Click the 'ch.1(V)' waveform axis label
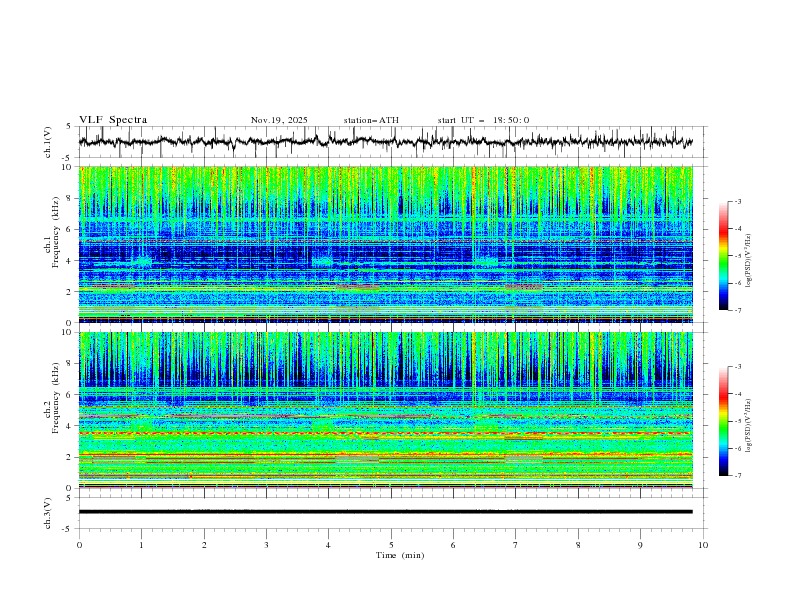Viewport: 792px width, 612px height. point(48,142)
